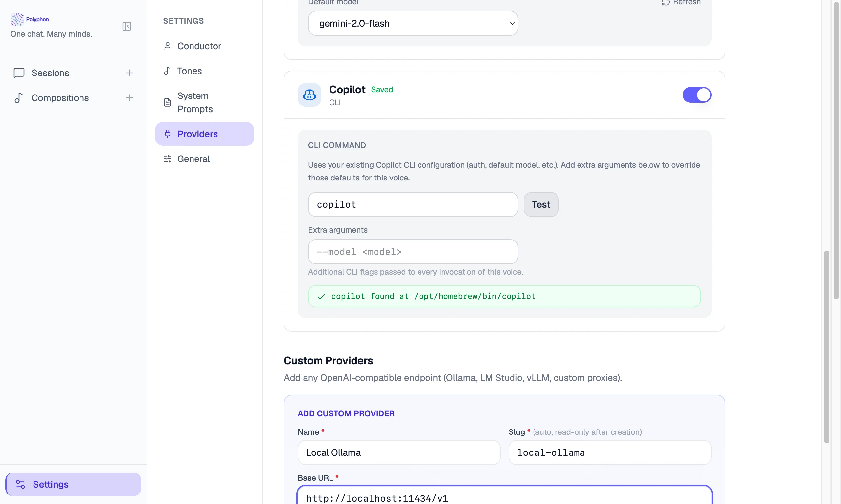Click the Compositions waveform icon

coord(19,97)
